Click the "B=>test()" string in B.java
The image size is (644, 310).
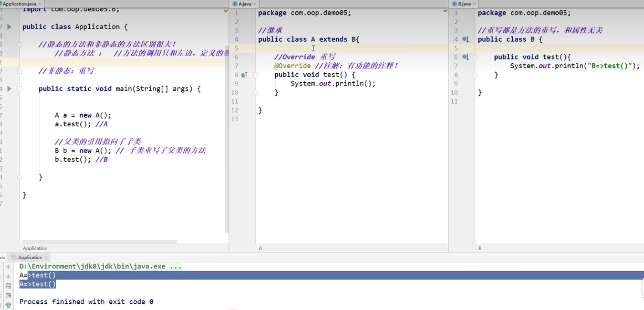[x=610, y=66]
